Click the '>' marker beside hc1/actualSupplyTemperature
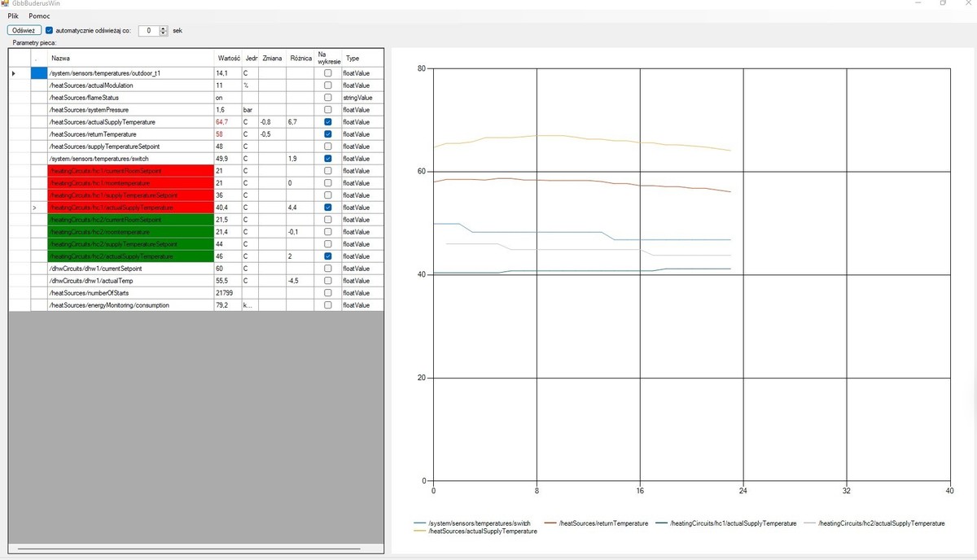Viewport: 977px width, 560px height. coord(35,208)
